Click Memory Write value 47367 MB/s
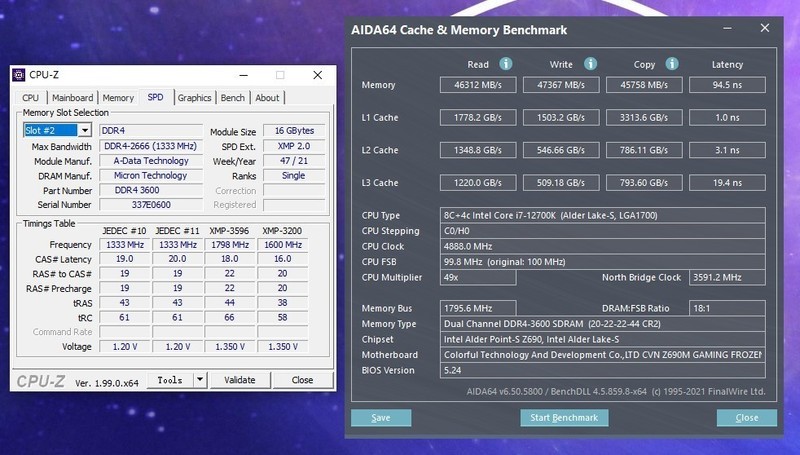 tap(561, 85)
